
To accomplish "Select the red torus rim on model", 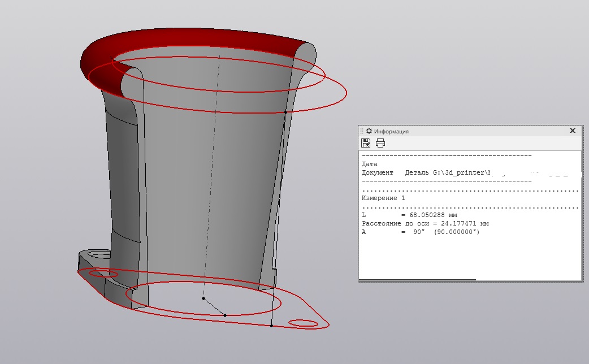I will point(188,38).
